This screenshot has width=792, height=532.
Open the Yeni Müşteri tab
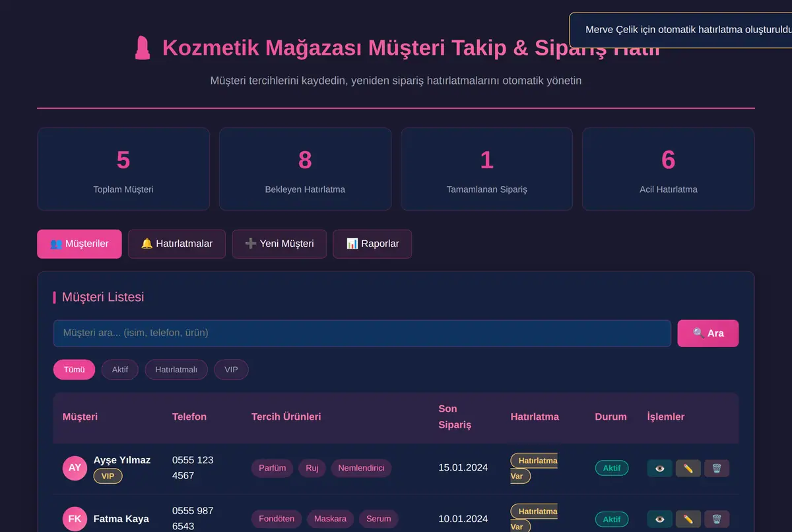[x=279, y=244]
